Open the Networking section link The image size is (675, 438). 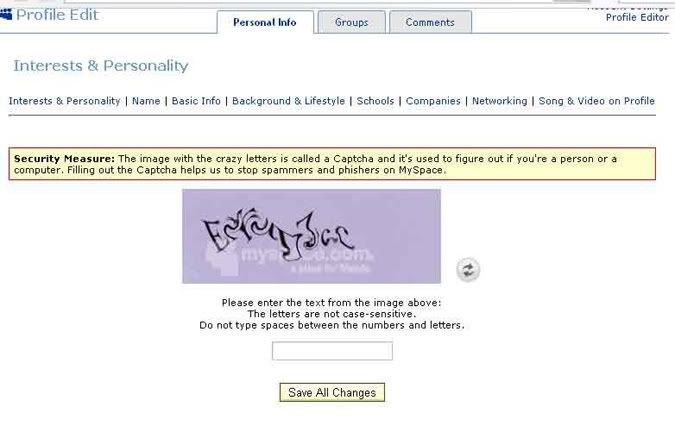point(499,101)
